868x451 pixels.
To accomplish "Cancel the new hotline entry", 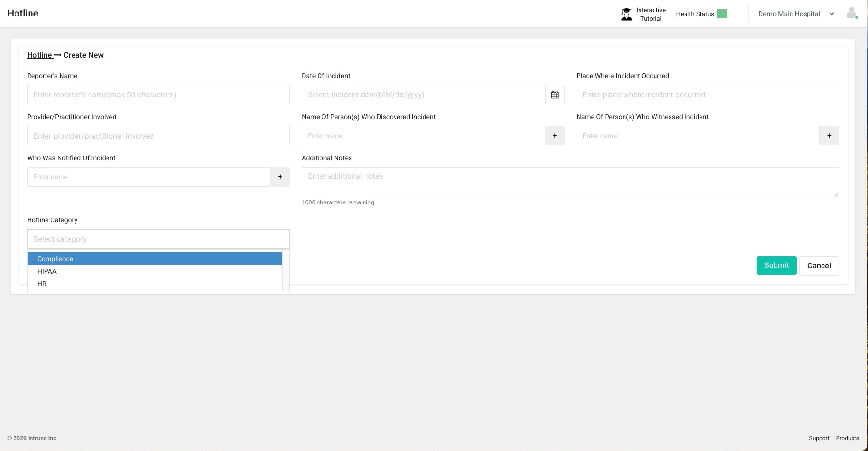I will click(x=819, y=265).
